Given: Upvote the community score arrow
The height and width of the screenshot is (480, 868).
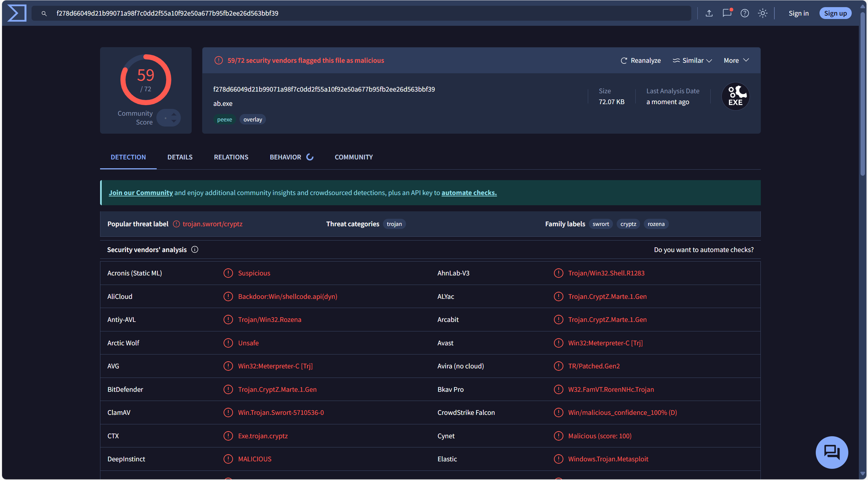Looking at the screenshot, I should point(174,114).
